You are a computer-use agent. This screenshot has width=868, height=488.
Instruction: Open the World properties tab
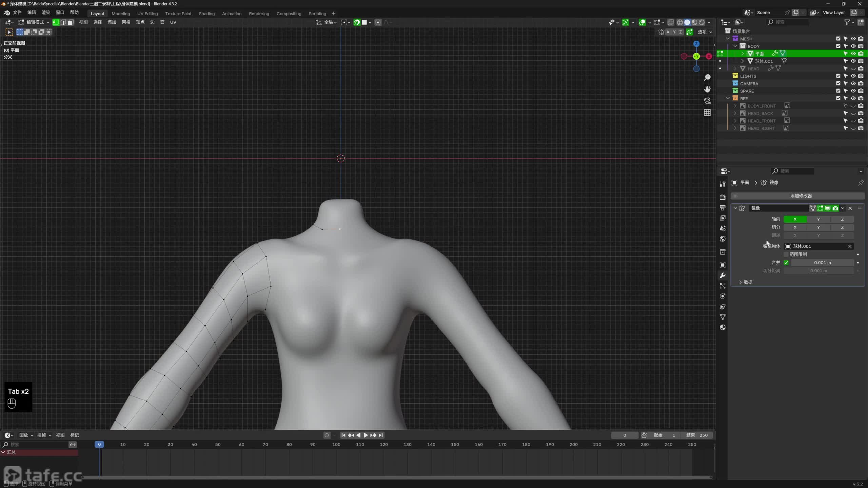[x=723, y=239]
